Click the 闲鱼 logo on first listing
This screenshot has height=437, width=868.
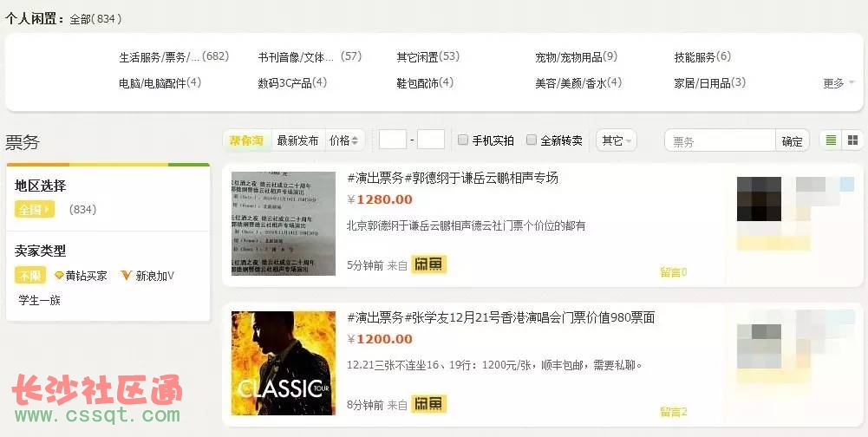coord(428,264)
